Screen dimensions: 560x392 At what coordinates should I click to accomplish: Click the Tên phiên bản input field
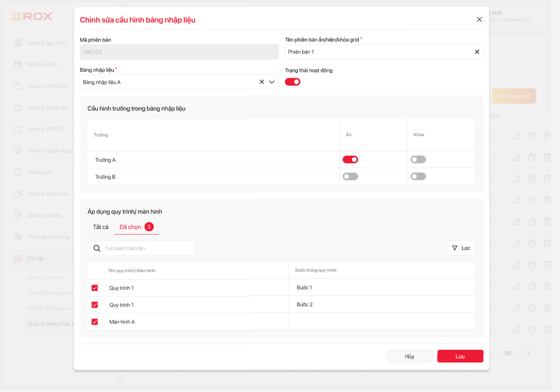377,52
